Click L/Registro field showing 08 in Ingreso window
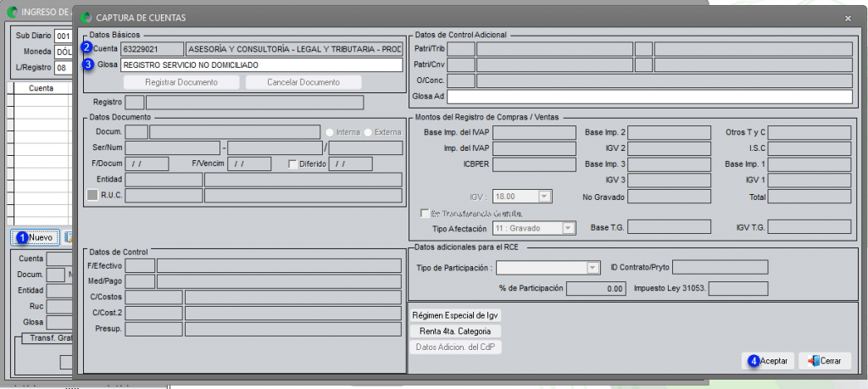 63,68
